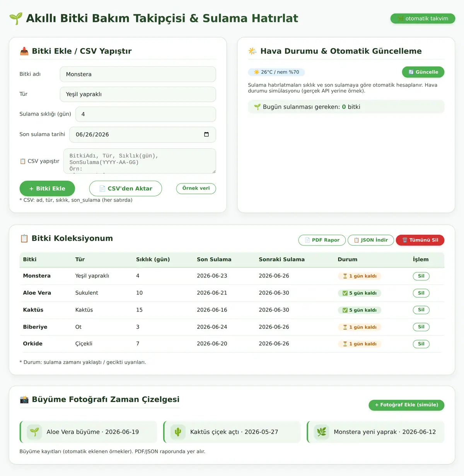The height and width of the screenshot is (476, 464).
Task: Click the Sıklık (gün) column header
Action: click(153, 259)
